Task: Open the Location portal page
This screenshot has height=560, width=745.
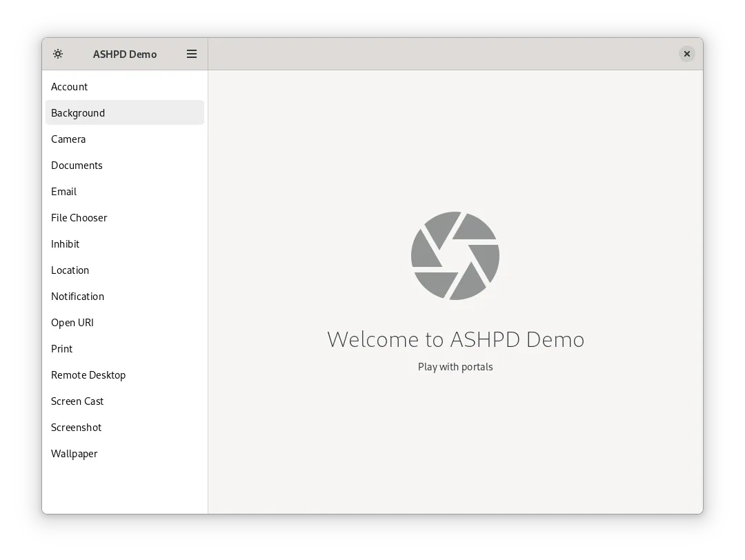Action: coord(70,270)
